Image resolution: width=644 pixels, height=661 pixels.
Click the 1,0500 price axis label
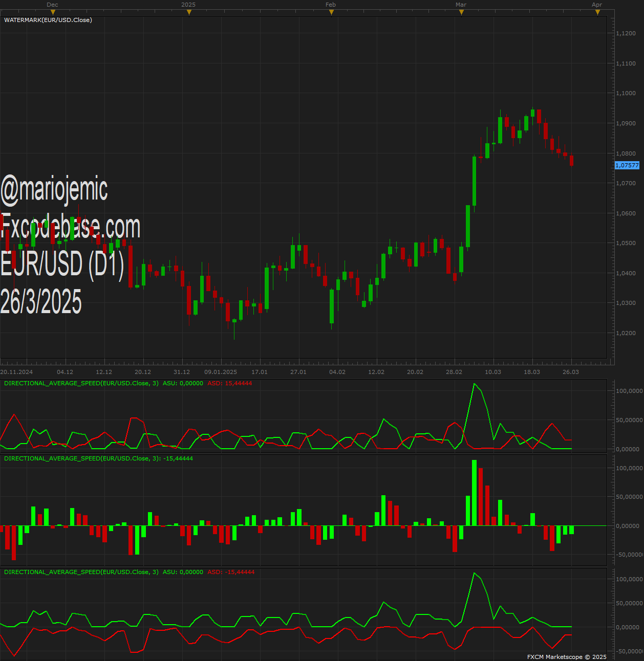(x=626, y=243)
